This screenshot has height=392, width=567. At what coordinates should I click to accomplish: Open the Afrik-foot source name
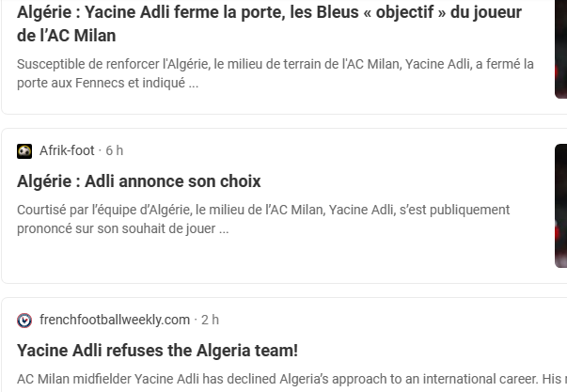(x=67, y=151)
